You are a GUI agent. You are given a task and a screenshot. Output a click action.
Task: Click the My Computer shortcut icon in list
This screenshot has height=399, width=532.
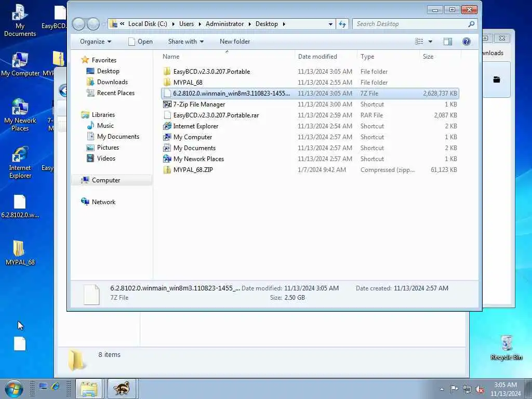167,137
